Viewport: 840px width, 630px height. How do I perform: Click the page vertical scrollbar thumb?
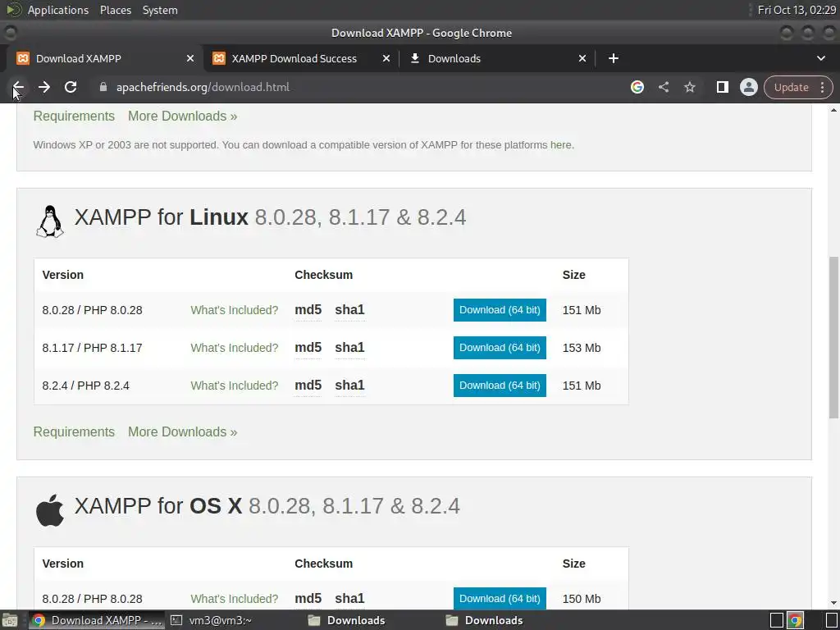pyautogui.click(x=833, y=337)
